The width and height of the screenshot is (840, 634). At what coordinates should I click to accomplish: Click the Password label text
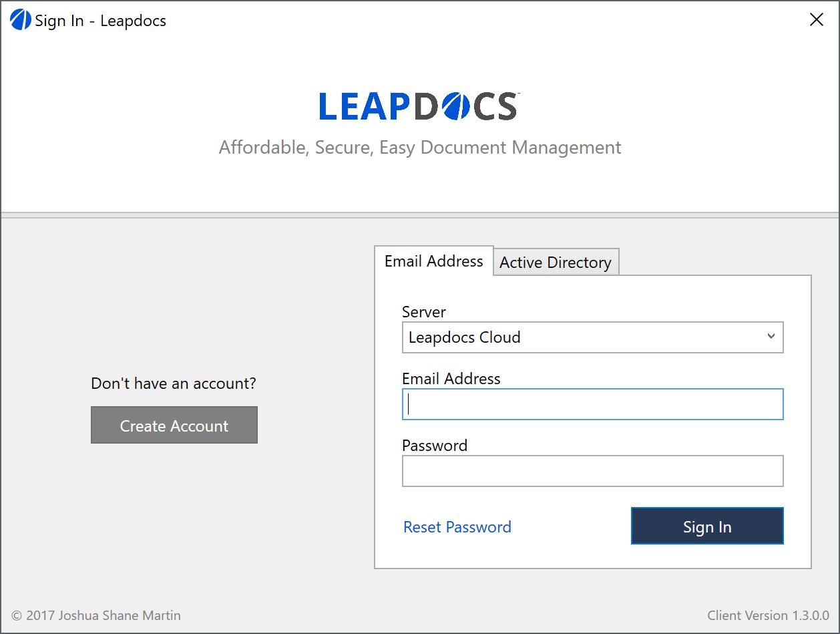coord(435,446)
